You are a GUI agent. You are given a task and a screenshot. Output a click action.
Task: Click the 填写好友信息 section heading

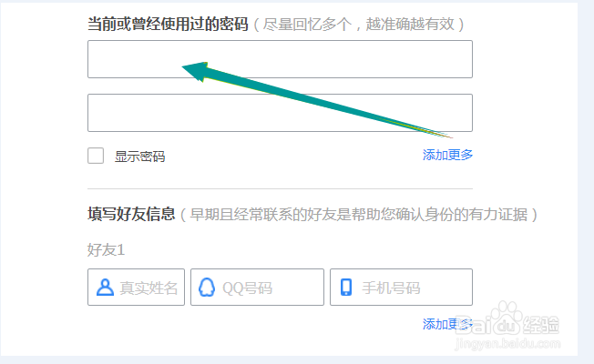click(x=131, y=215)
